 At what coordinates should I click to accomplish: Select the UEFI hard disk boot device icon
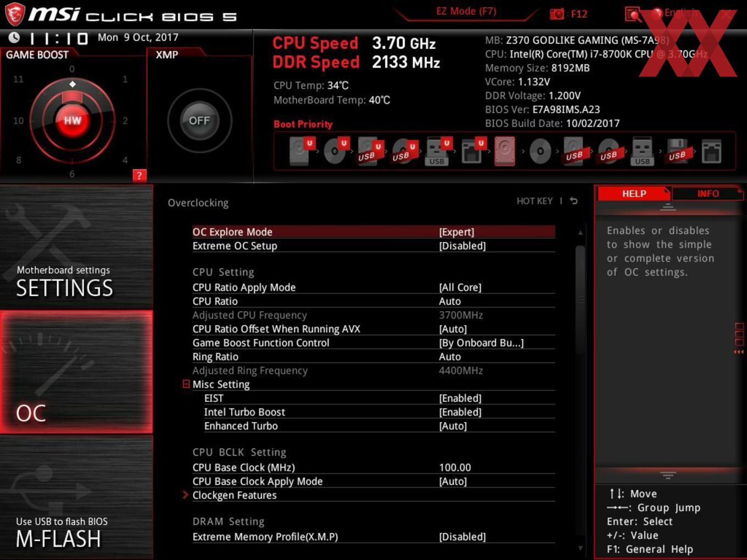click(x=301, y=151)
